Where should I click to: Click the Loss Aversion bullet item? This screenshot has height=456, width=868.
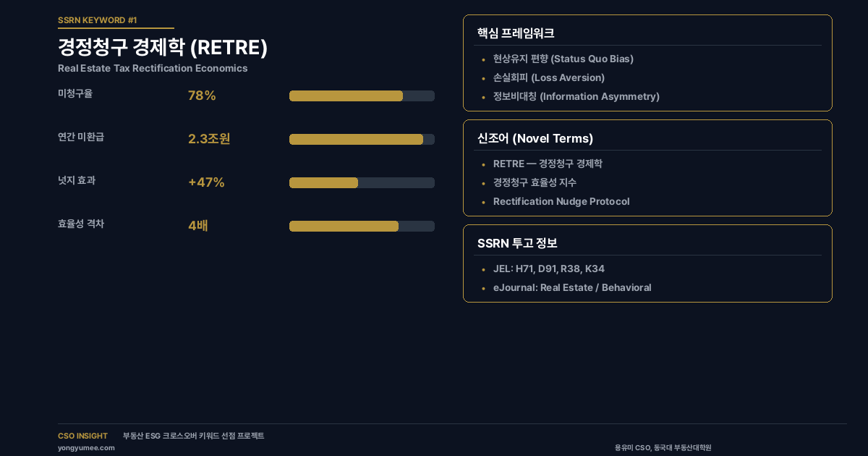coord(548,77)
